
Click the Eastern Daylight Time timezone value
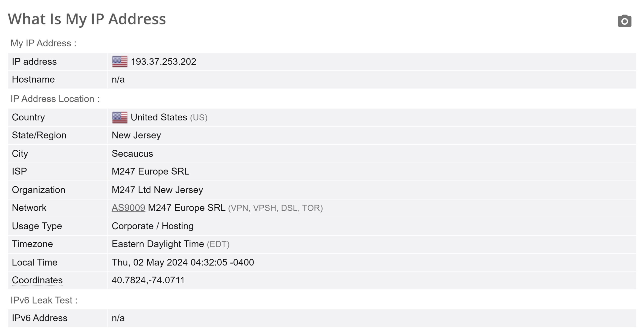pos(158,244)
